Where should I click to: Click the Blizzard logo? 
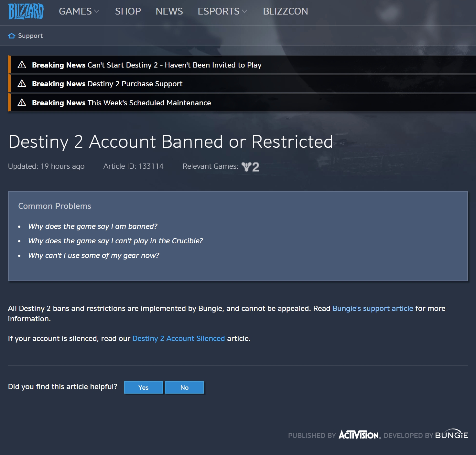pyautogui.click(x=26, y=12)
